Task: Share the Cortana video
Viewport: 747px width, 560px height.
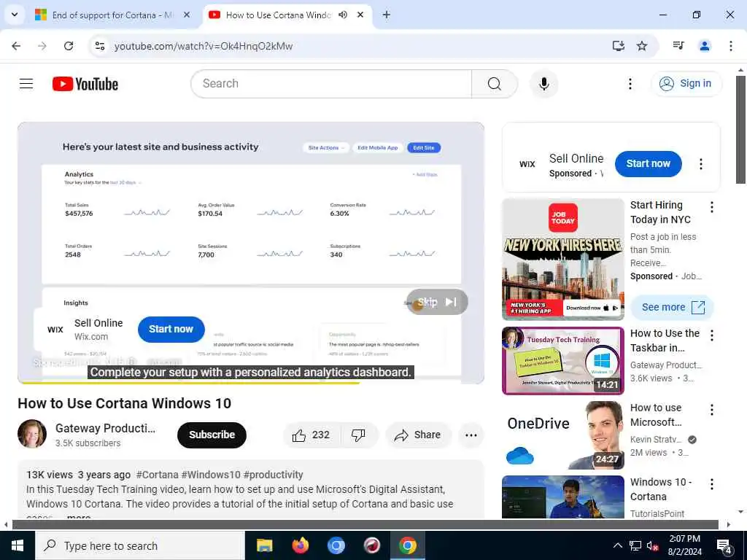Action: pyautogui.click(x=418, y=435)
